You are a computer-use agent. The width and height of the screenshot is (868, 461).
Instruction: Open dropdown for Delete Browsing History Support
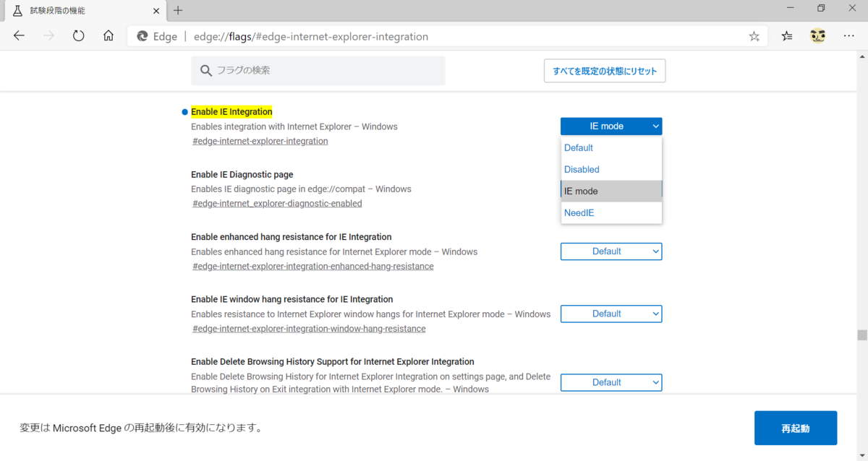(611, 382)
